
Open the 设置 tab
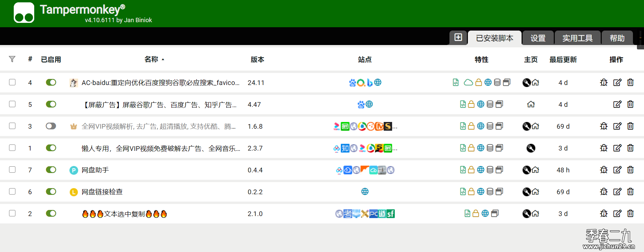point(538,38)
